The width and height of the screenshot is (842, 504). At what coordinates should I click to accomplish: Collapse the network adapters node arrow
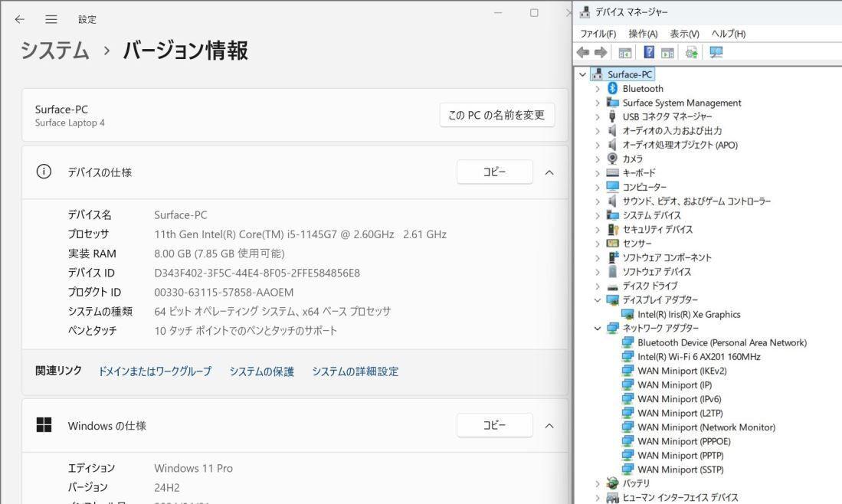click(598, 328)
